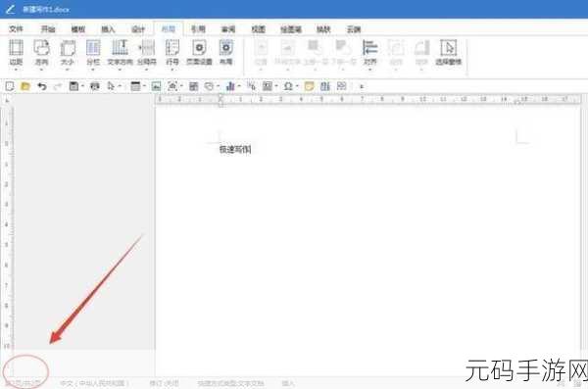Click the cursor select-object icon
588x389 pixels.
(x=111, y=86)
